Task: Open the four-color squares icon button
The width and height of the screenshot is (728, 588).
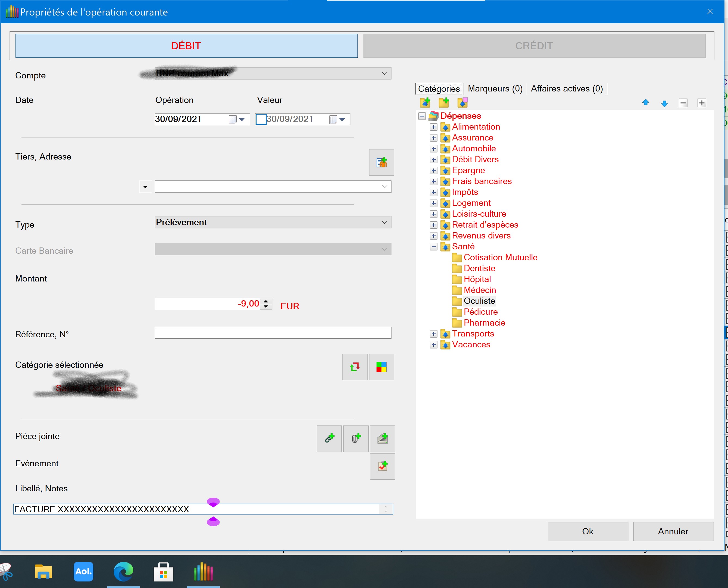Action: coord(381,367)
